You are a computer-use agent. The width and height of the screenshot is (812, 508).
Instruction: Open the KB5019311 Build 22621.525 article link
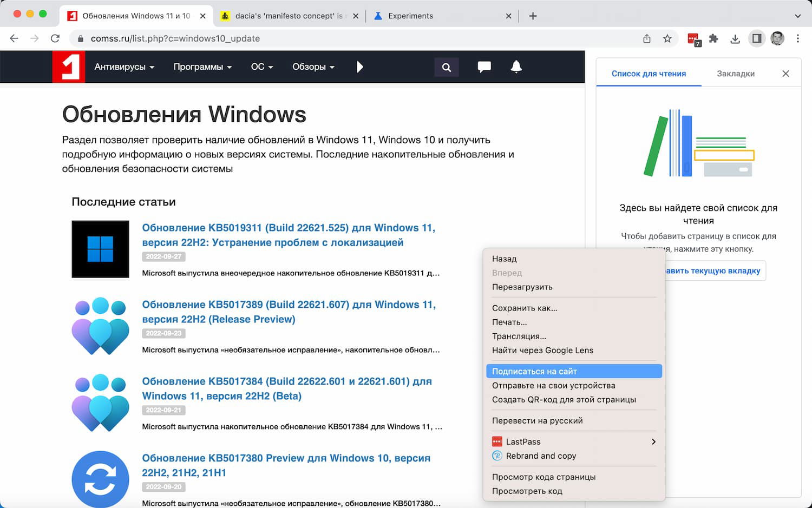[x=289, y=235]
